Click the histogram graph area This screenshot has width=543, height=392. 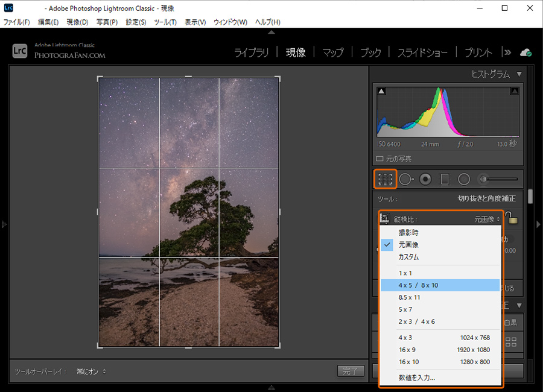click(x=448, y=112)
